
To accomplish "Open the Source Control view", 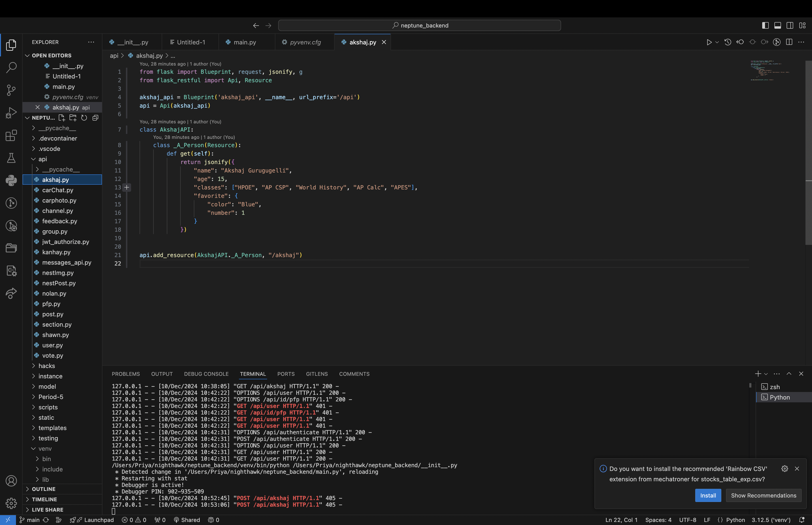I will 11,90.
